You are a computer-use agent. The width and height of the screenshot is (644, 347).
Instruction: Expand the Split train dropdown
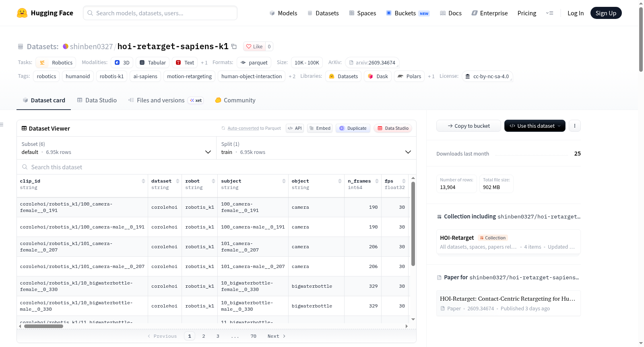tap(316, 148)
